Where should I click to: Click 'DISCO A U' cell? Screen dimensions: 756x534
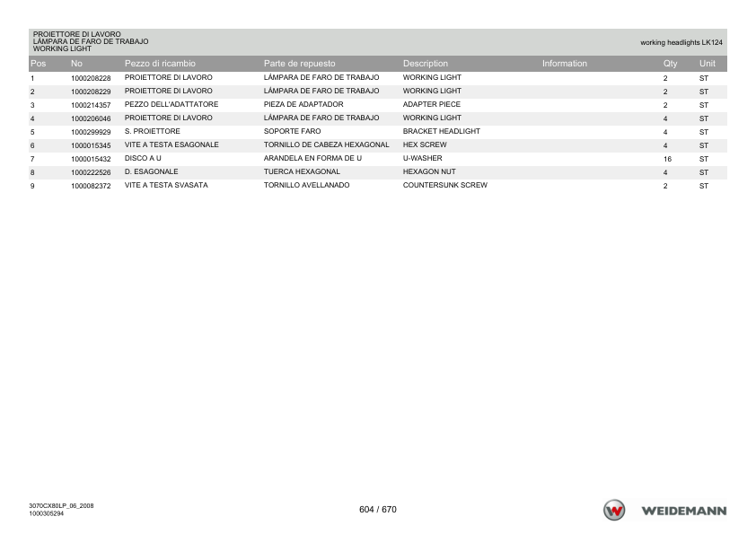coord(143,158)
